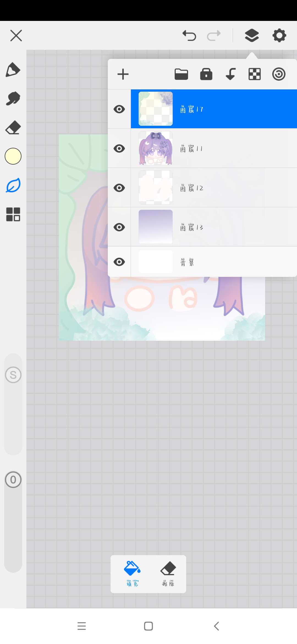Open the circular target layer options
The width and height of the screenshot is (297, 644).
pos(279,74)
